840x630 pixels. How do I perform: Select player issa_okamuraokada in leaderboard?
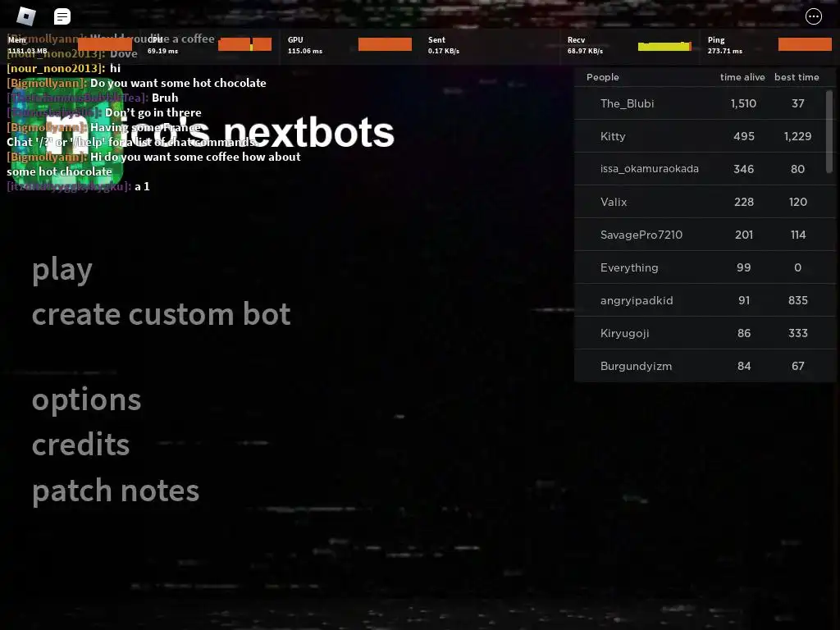point(705,169)
